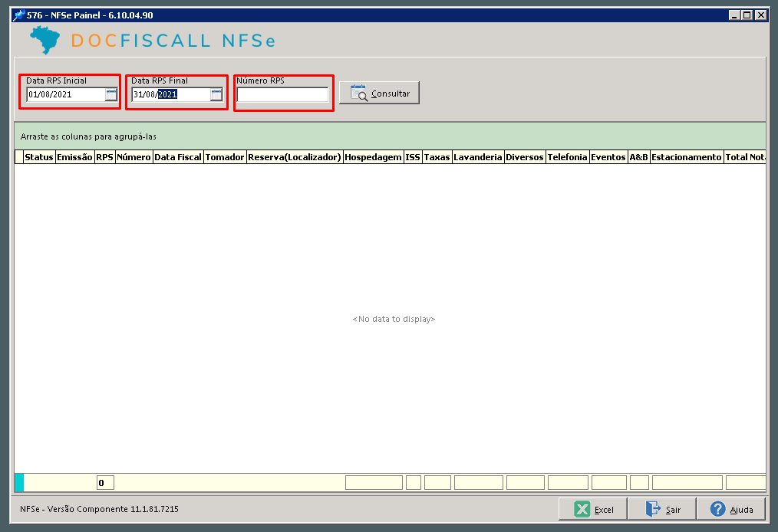Sort by the RPS column header
Viewport: 778px width, 532px height.
point(104,157)
